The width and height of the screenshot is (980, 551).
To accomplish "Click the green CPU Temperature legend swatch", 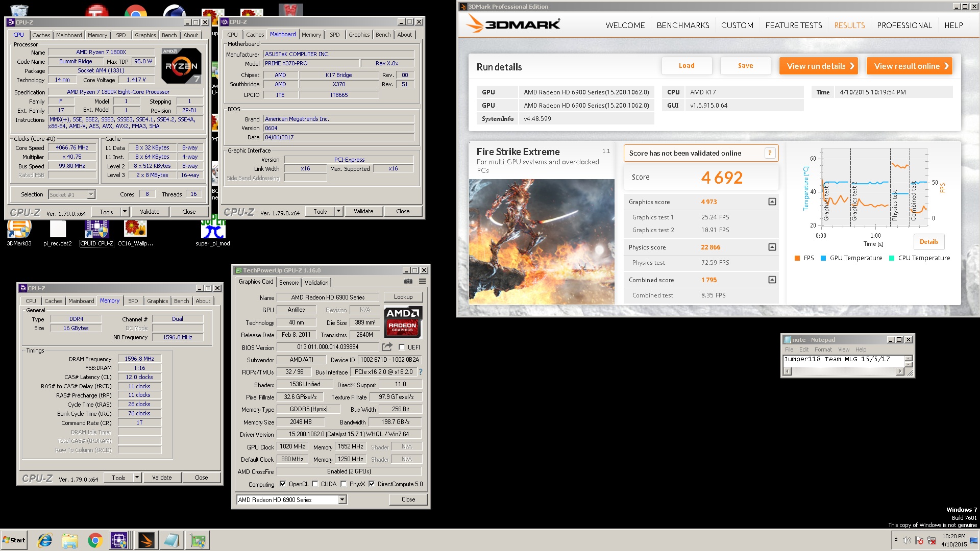I will click(891, 258).
